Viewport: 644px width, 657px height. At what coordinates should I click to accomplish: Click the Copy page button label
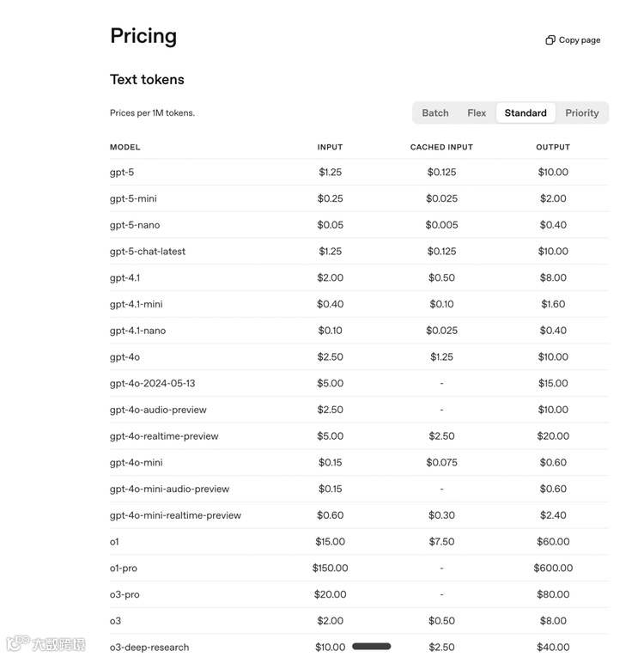[580, 40]
